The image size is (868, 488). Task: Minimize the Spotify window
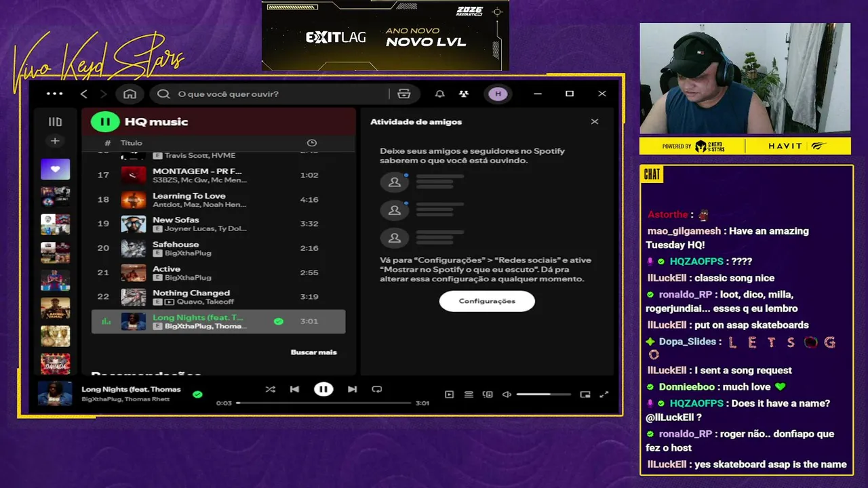tap(538, 94)
